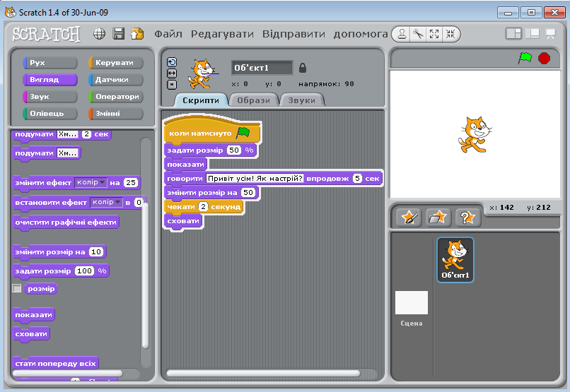This screenshot has height=392, width=570.
Task: Select the scissors delete tool
Action: coord(418,34)
